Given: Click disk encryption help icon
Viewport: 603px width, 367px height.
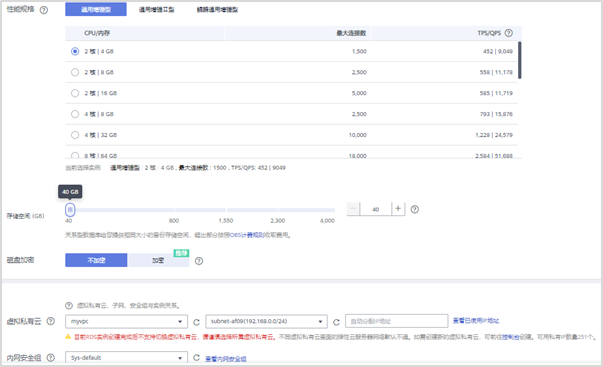Looking at the screenshot, I should click(x=199, y=261).
